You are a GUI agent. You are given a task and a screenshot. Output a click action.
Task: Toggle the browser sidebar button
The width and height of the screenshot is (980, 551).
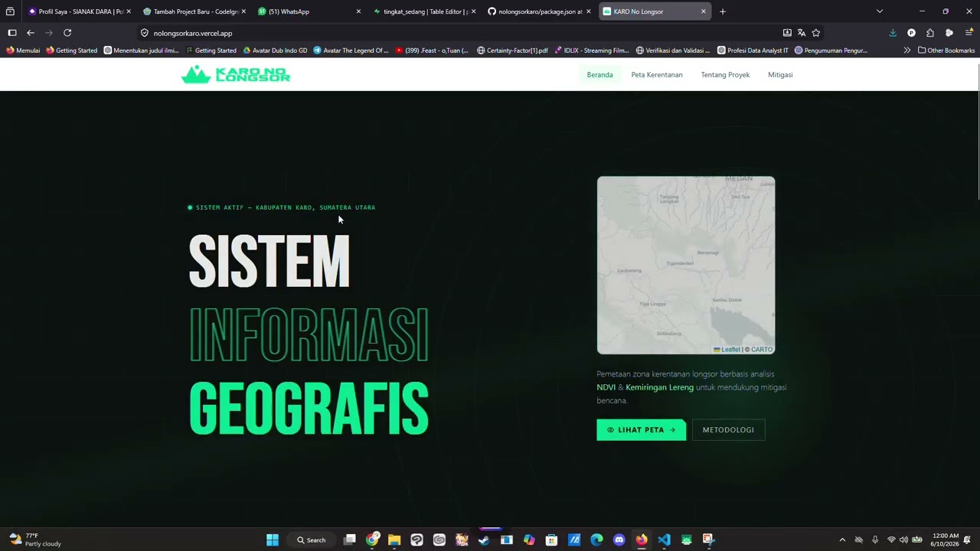tap(11, 33)
